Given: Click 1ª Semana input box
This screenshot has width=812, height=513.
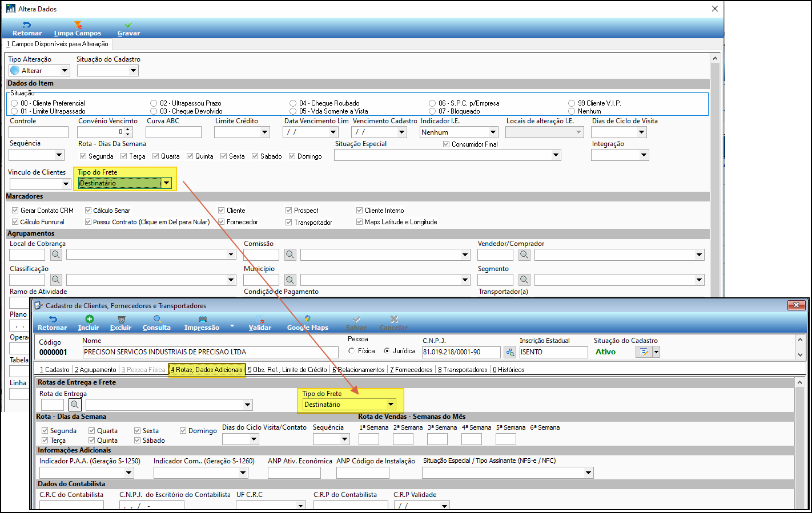Looking at the screenshot, I should pyautogui.click(x=369, y=439).
